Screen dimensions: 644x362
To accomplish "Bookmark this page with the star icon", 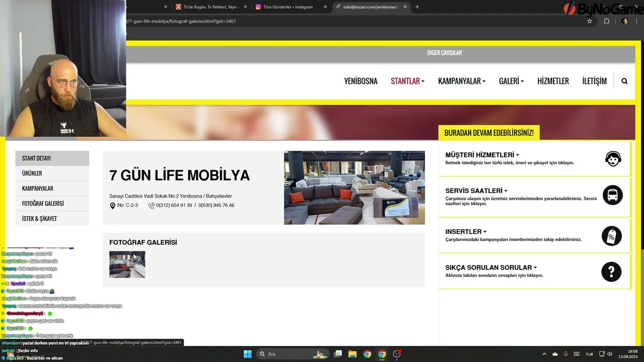I will click(590, 21).
